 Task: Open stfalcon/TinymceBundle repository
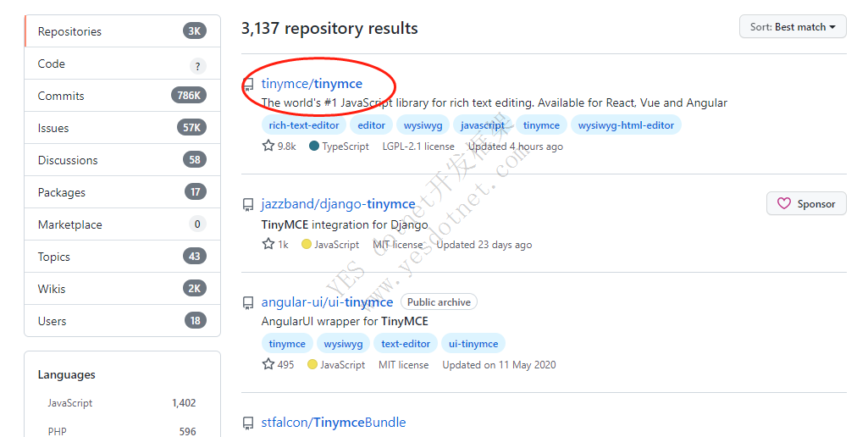pyautogui.click(x=334, y=422)
